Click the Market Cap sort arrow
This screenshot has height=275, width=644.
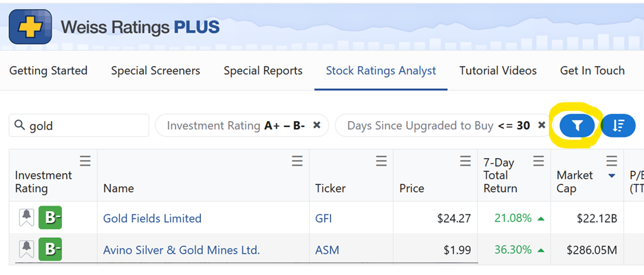(612, 176)
